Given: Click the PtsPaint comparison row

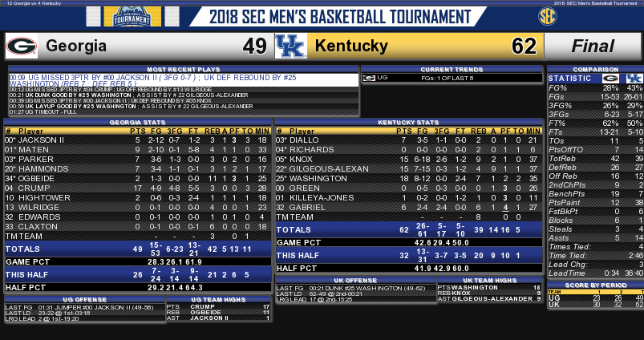Looking at the screenshot, I should pyautogui.click(x=596, y=202).
